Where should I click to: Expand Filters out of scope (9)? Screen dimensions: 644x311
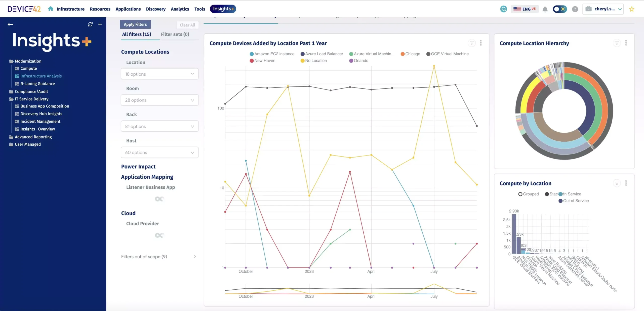158,256
